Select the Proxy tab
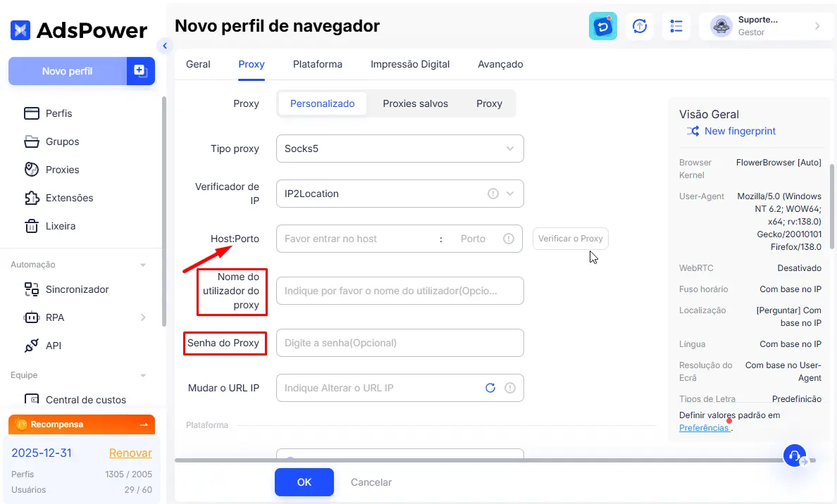This screenshot has width=837, height=504. pyautogui.click(x=252, y=65)
